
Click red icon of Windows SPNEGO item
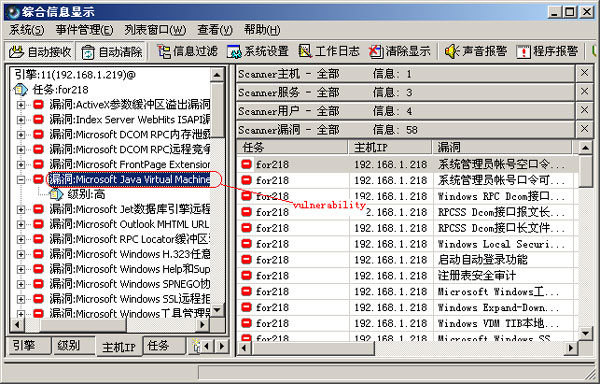click(39, 283)
